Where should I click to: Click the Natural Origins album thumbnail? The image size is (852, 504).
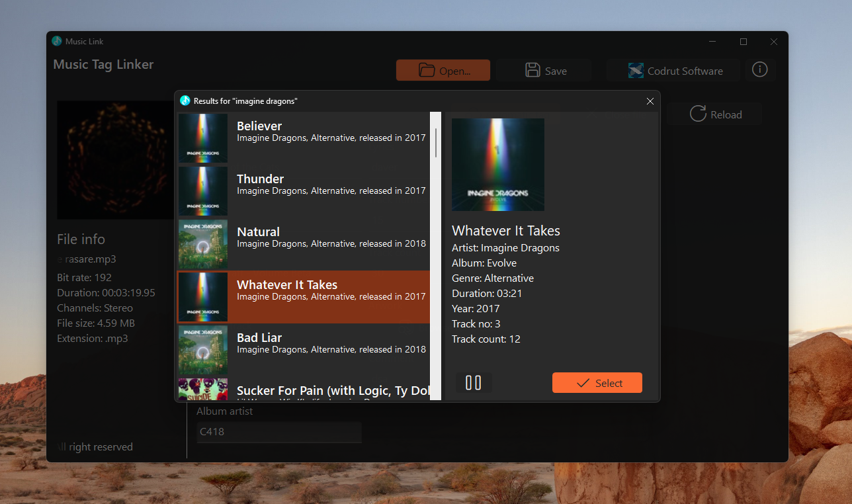click(x=203, y=244)
